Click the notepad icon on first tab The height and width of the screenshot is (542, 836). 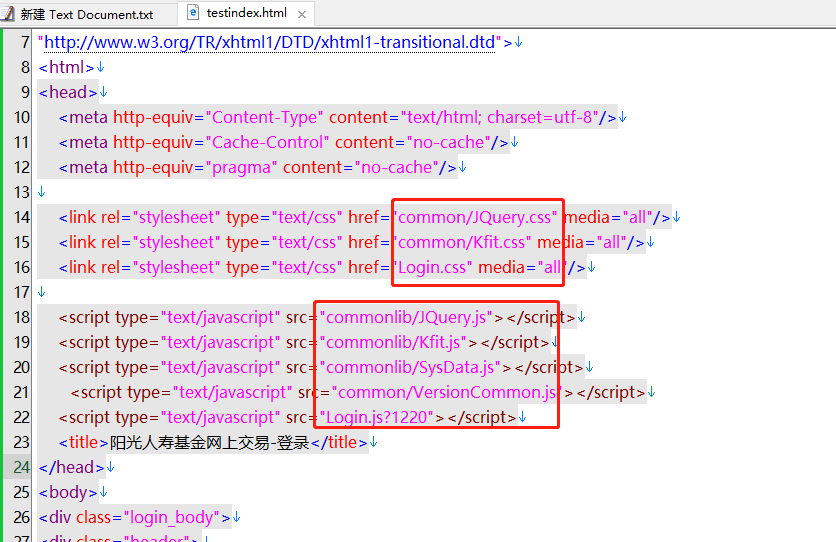point(8,14)
